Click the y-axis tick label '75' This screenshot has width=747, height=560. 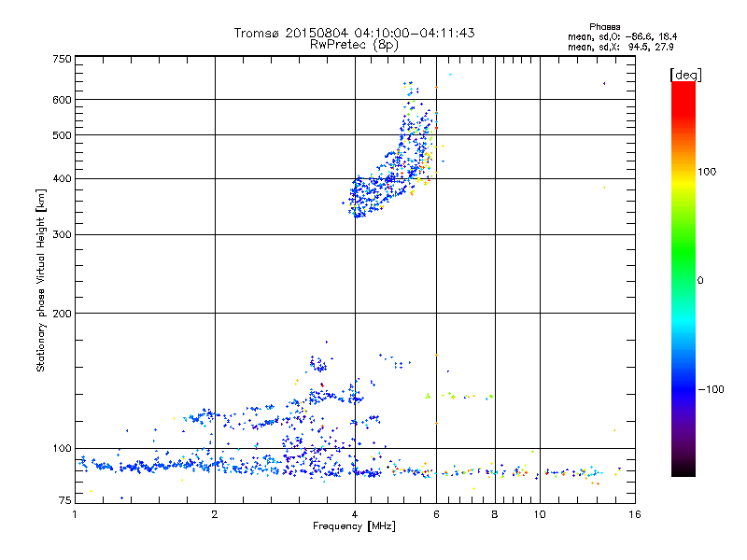[x=65, y=500]
